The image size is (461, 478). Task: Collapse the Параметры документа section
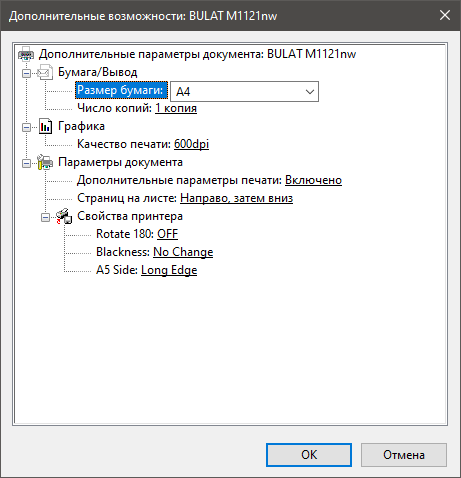tap(26, 163)
